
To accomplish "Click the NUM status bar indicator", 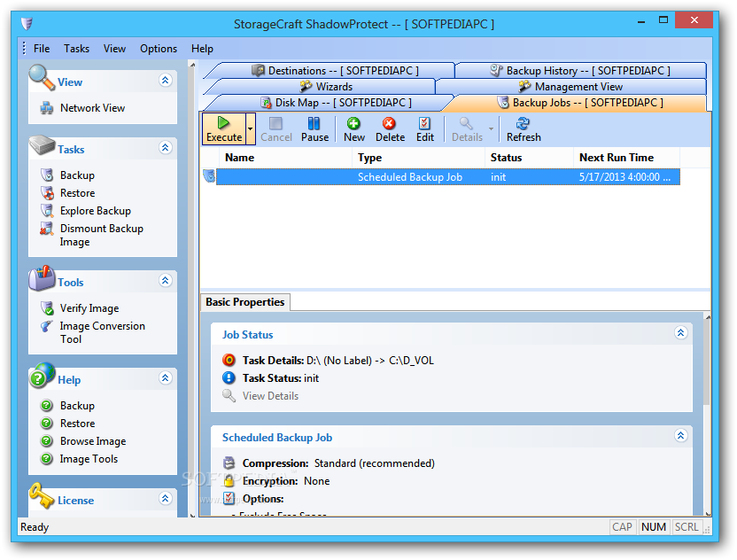I will pos(654,527).
